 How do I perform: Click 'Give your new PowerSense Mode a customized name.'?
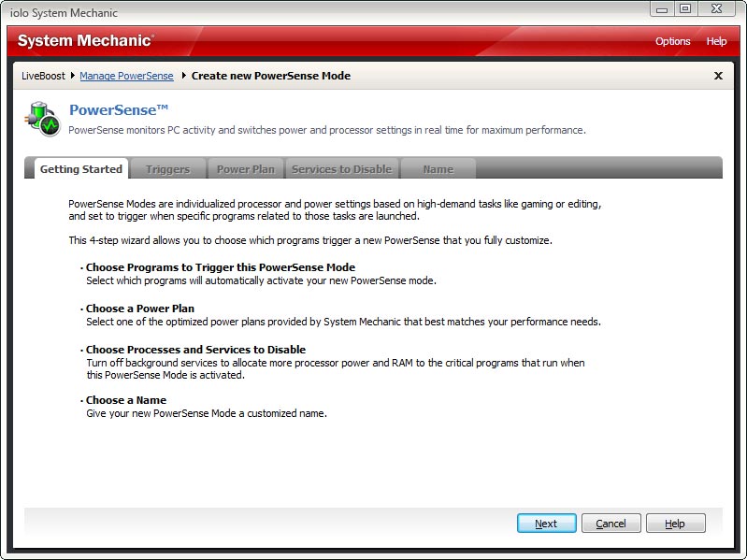point(207,413)
